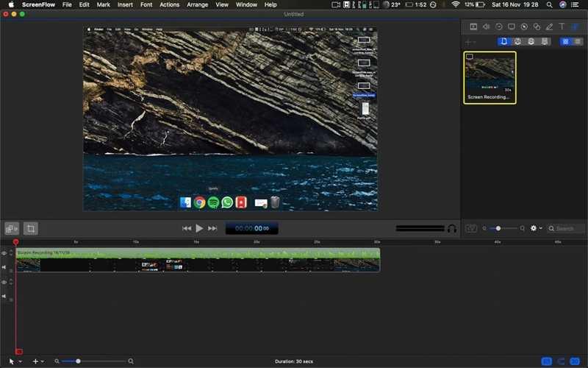Open the Touch Callout properties tab
This screenshot has height=368, width=588.
point(537,26)
